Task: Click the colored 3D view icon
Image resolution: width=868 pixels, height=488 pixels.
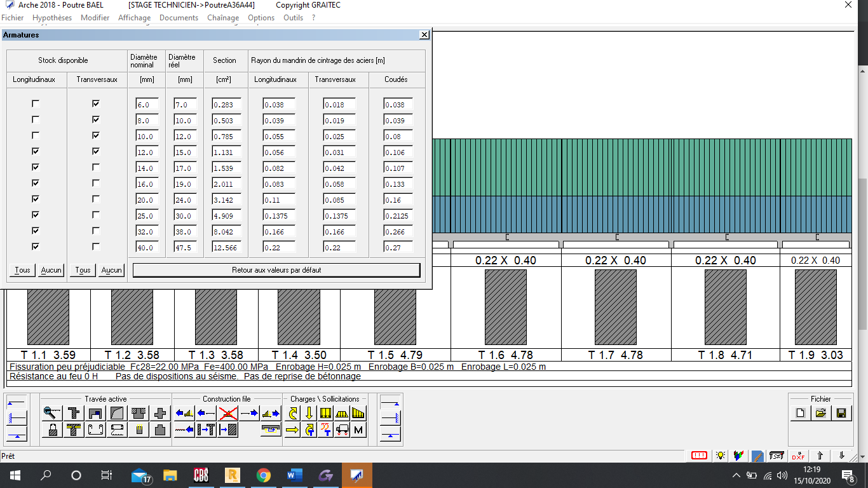Action: click(738, 456)
